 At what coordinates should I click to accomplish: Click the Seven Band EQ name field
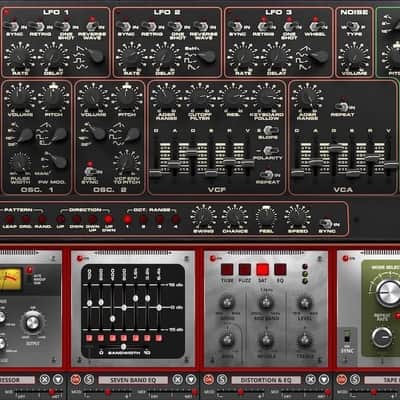133,380
